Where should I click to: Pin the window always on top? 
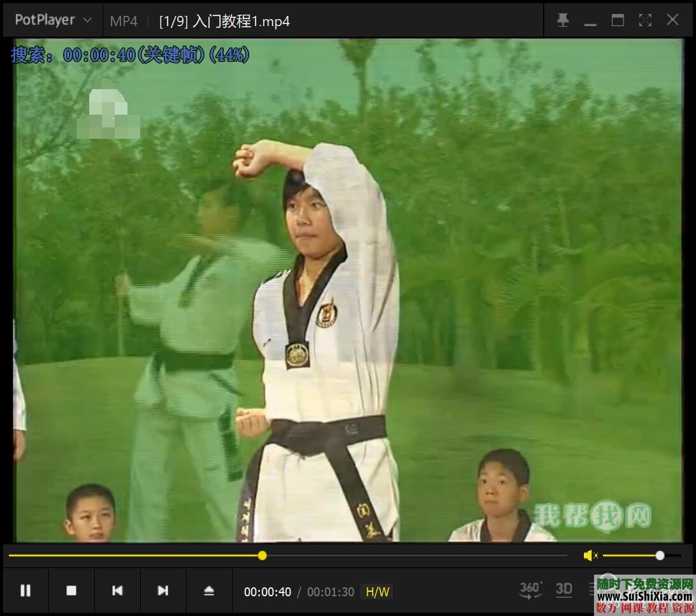coord(563,20)
